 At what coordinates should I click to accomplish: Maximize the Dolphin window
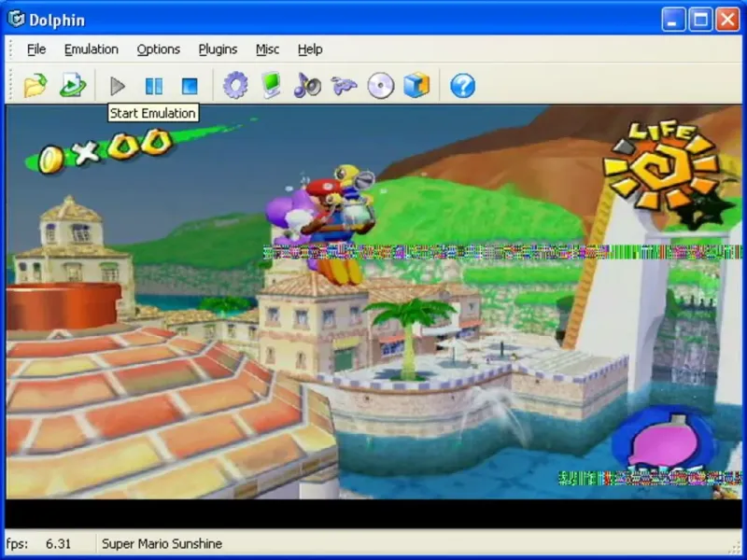701,20
